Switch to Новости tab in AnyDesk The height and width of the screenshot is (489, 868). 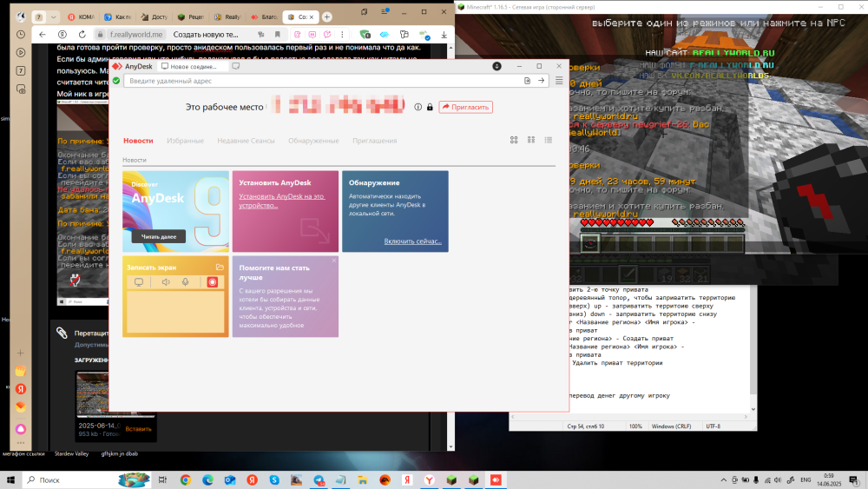tap(138, 141)
